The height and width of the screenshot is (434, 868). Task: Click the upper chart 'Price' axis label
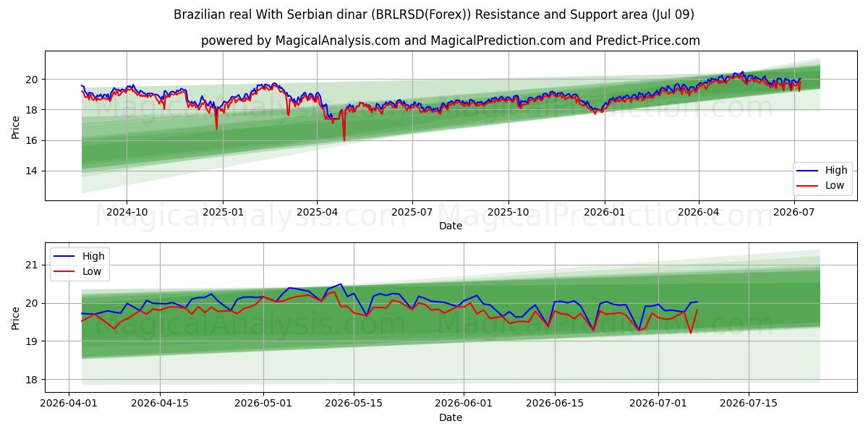pos(15,126)
